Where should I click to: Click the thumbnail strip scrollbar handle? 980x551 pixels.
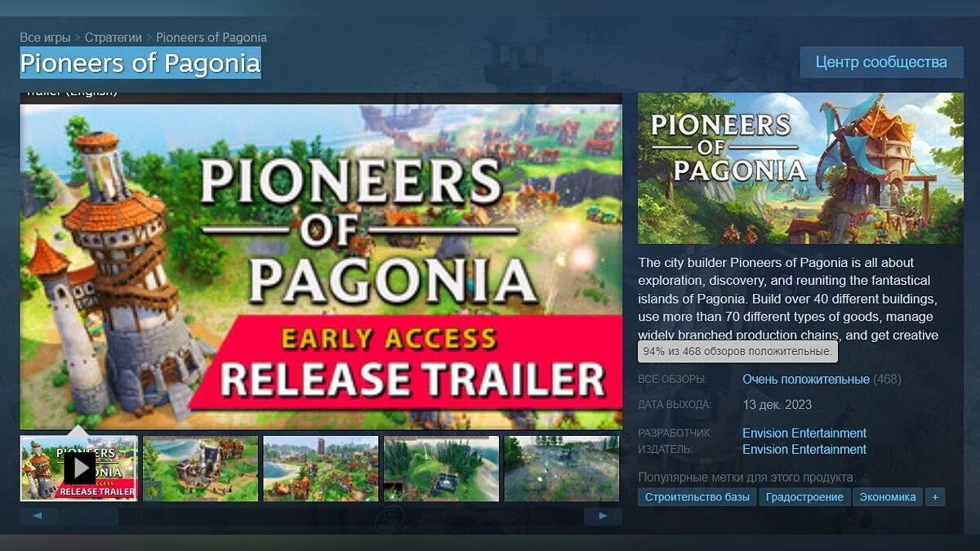[88, 516]
